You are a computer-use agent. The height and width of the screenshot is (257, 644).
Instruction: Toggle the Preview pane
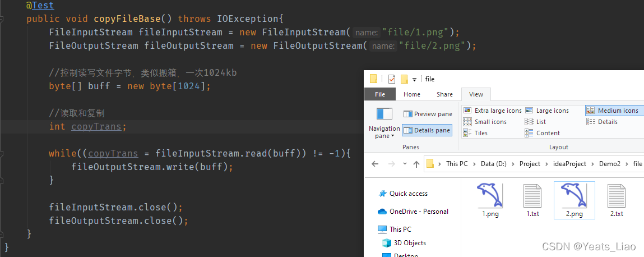coord(428,114)
